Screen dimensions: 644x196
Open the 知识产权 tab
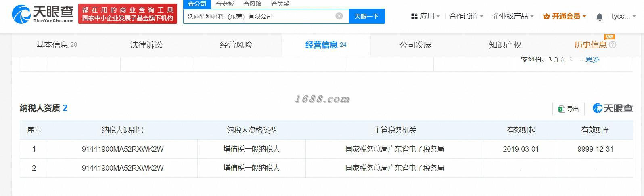pos(505,45)
